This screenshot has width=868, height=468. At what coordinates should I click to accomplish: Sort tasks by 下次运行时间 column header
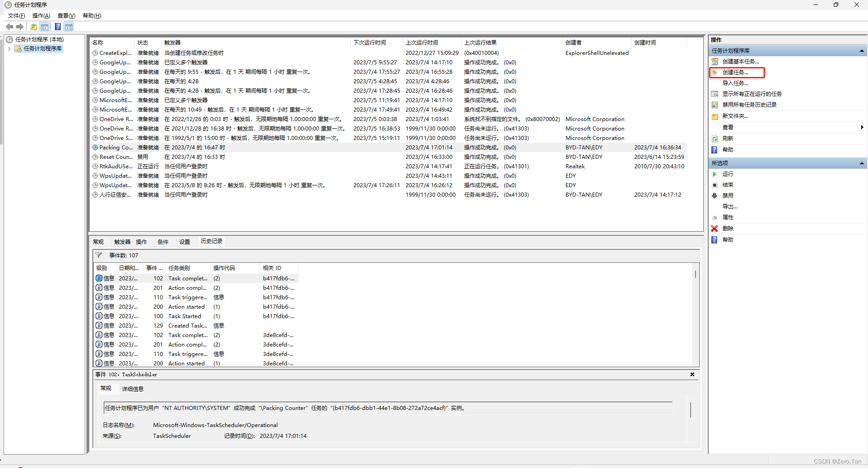pos(376,43)
